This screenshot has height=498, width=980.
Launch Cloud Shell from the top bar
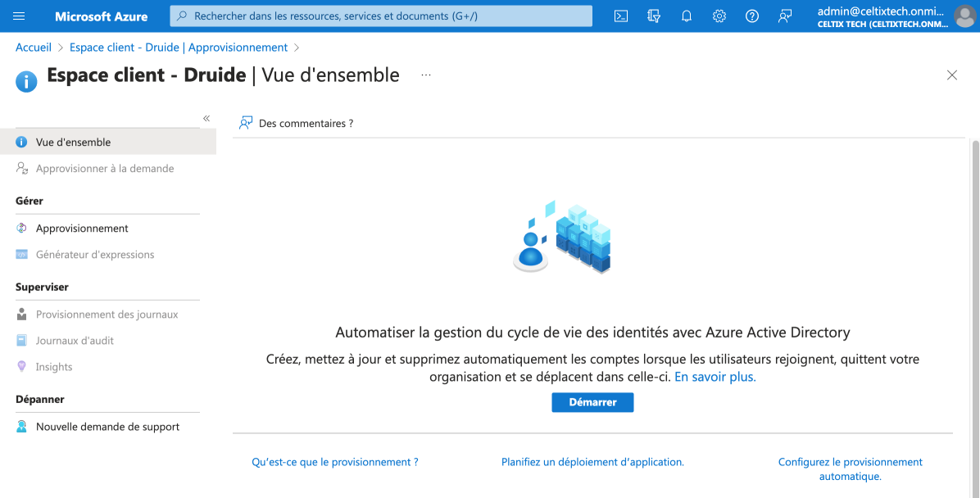(x=621, y=16)
